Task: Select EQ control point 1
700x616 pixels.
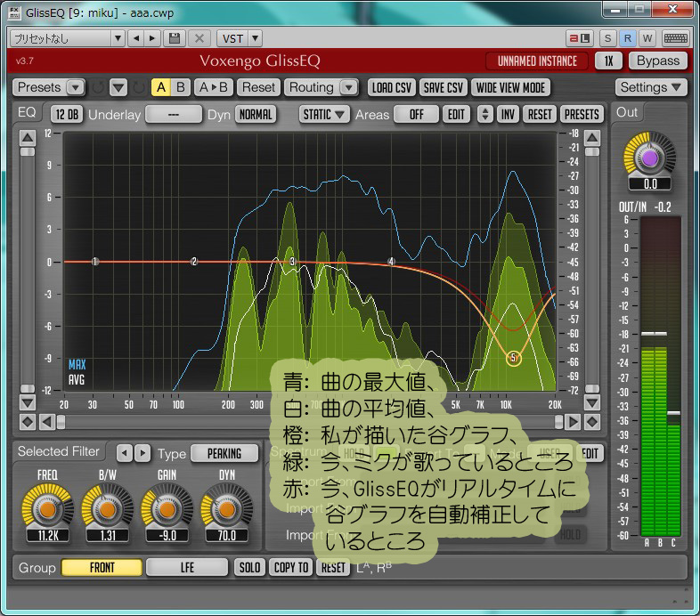Action: pos(95,262)
